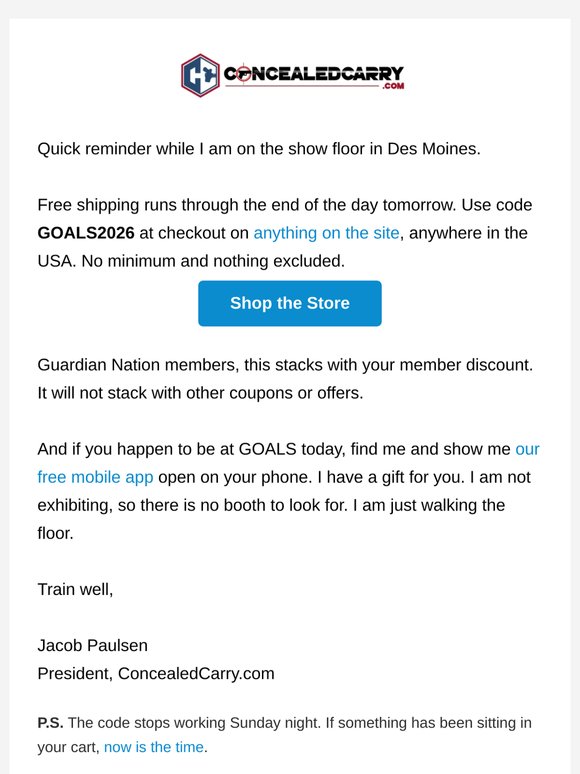Screen dimensions: 580x774
Task: Click the crosshair pistol O in the logo
Action: 243,74
